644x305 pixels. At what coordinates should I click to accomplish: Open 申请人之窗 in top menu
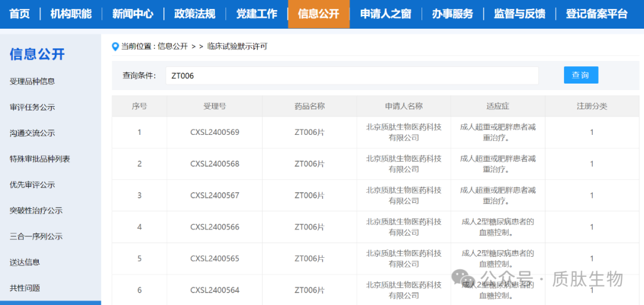386,14
